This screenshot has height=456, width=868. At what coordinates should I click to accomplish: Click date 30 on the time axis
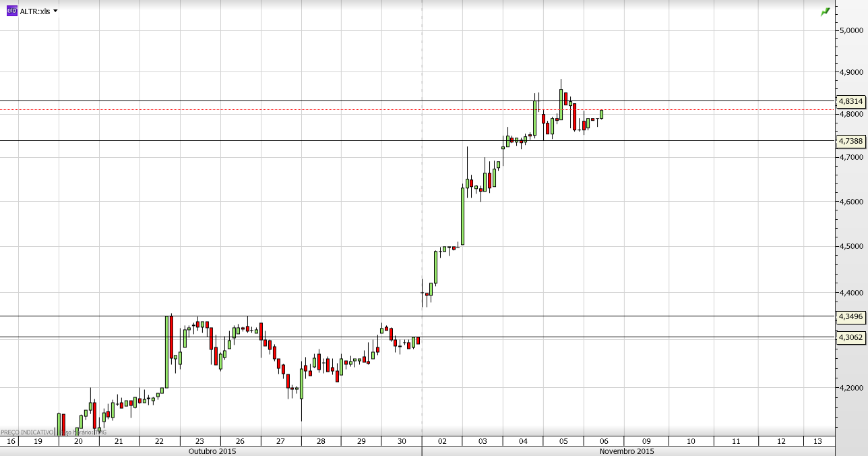tap(402, 441)
